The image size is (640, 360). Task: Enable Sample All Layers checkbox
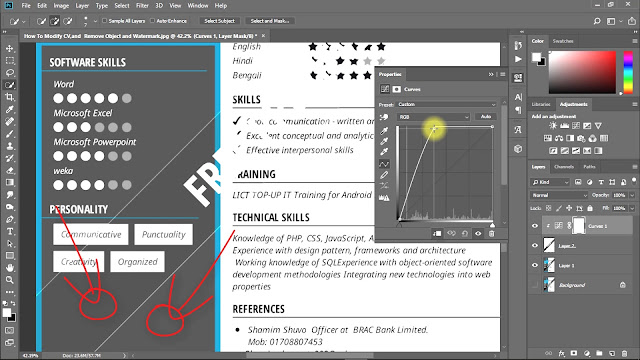(104, 21)
